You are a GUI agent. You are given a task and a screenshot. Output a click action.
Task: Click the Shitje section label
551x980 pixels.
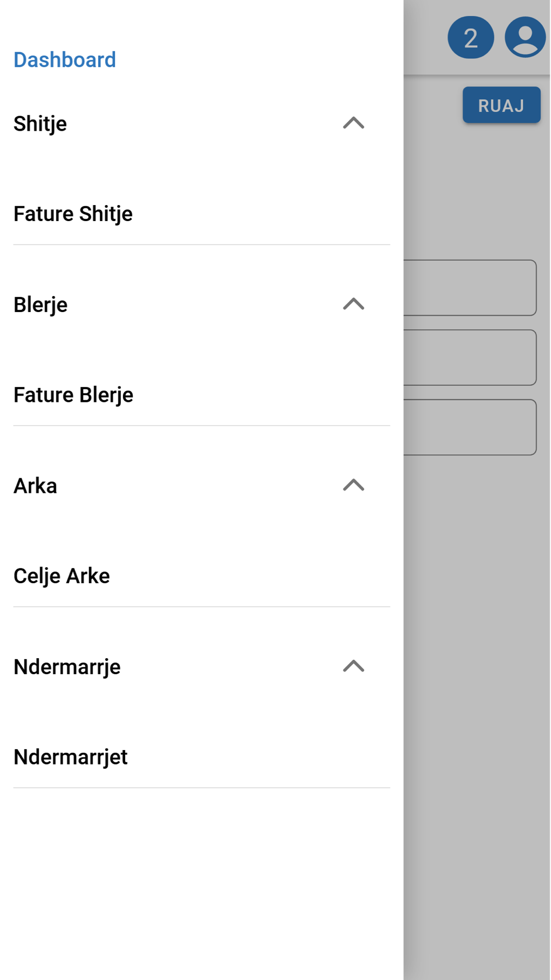pos(40,123)
